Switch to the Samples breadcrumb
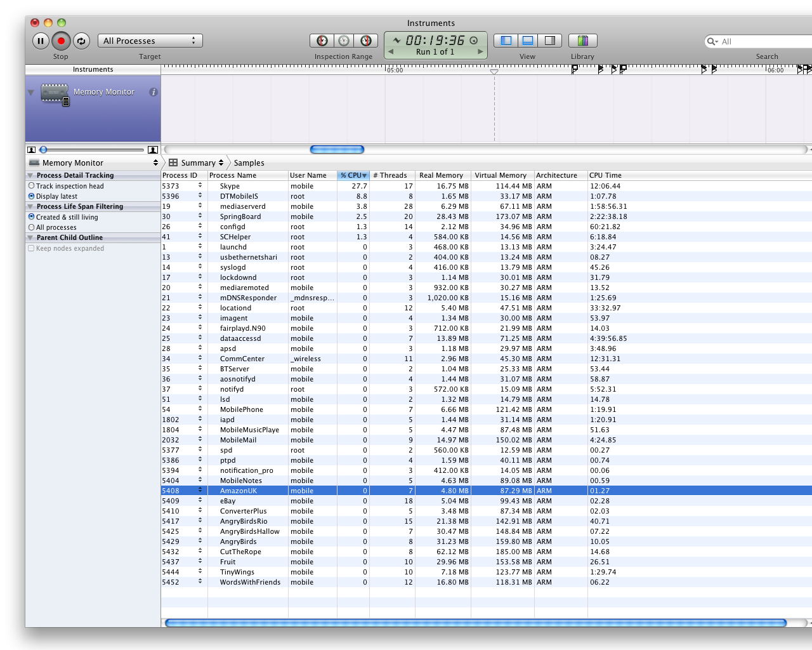This screenshot has height=650, width=812. tap(249, 163)
